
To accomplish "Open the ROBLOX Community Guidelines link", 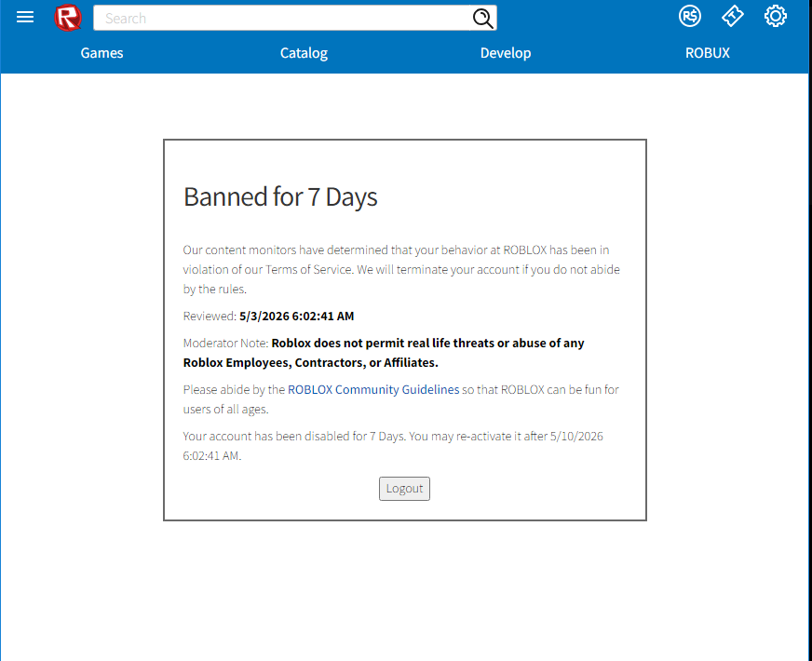I will point(373,389).
